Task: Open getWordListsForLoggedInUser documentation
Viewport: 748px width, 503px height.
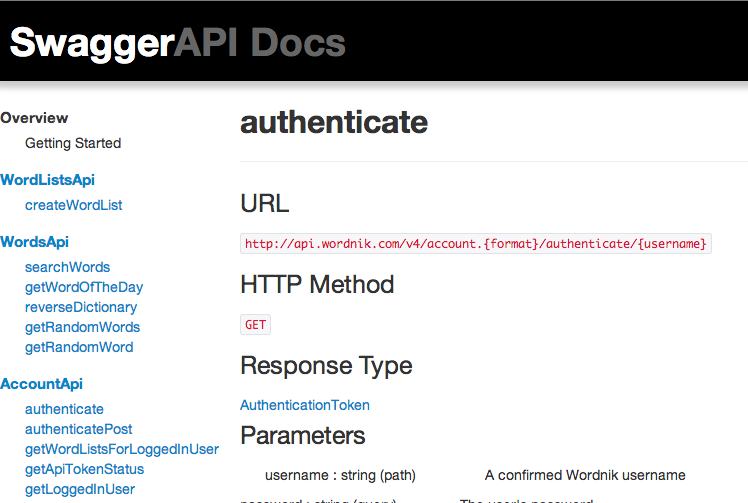Action: coord(122,449)
